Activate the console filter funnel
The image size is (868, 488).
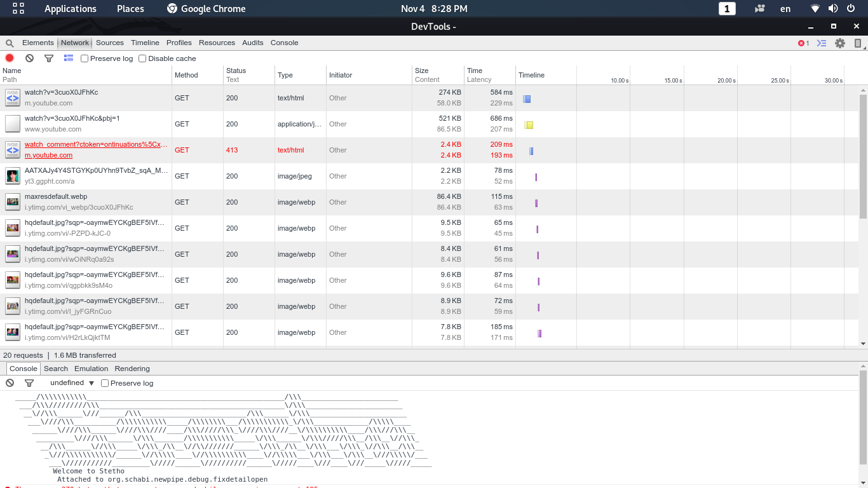(x=29, y=383)
